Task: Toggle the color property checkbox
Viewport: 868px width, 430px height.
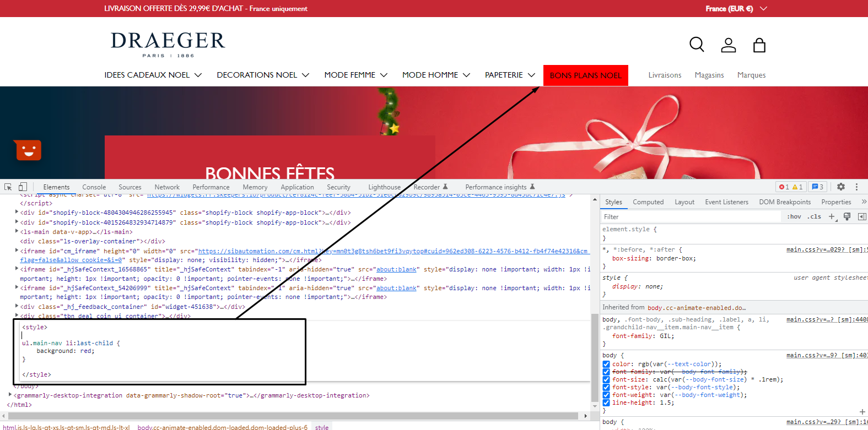Action: (x=606, y=364)
